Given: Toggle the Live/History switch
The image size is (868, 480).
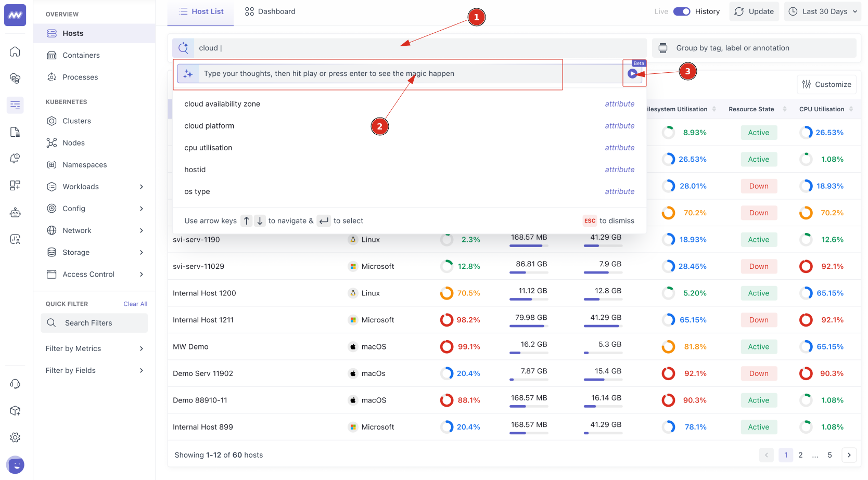Looking at the screenshot, I should coord(681,11).
